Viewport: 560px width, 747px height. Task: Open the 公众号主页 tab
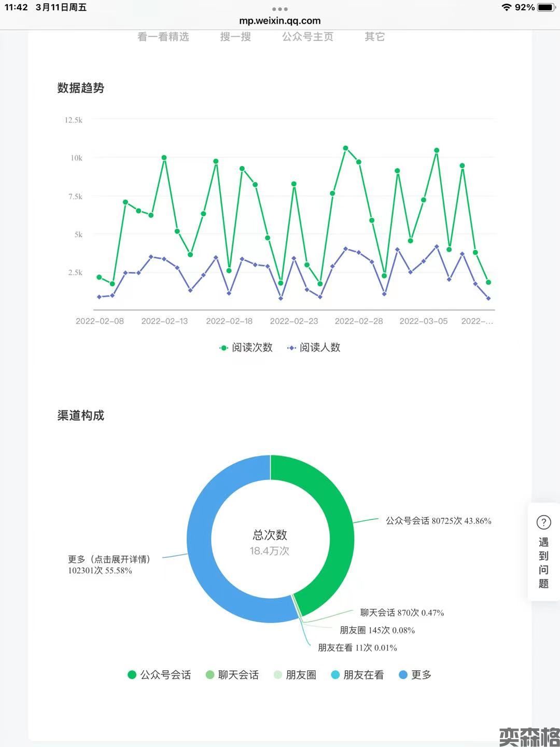click(307, 37)
